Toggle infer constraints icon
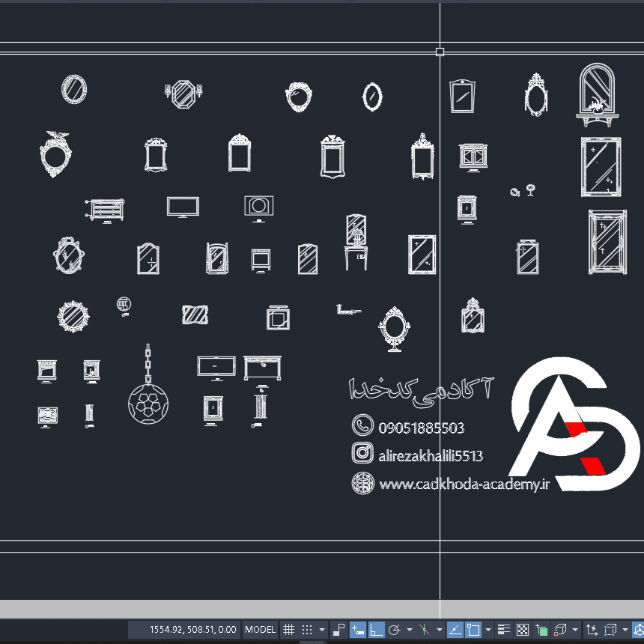The height and width of the screenshot is (644, 644). pos(338,629)
